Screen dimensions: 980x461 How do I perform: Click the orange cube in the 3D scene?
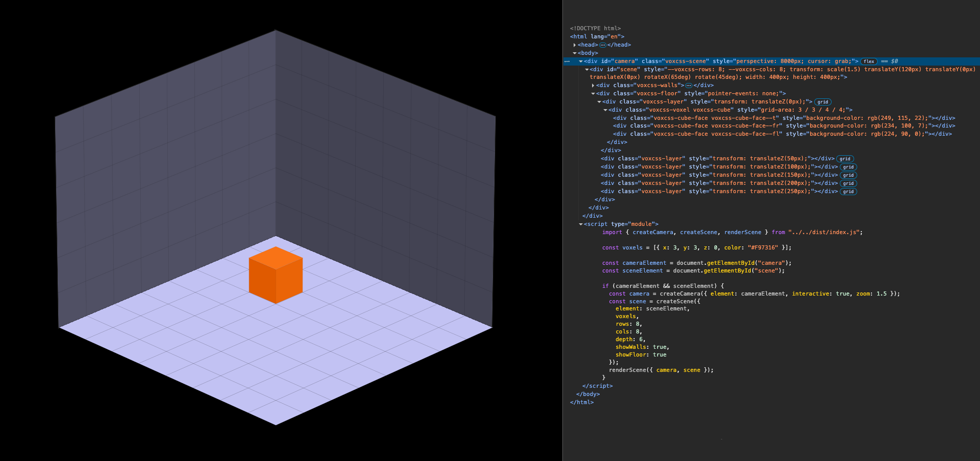(276, 274)
